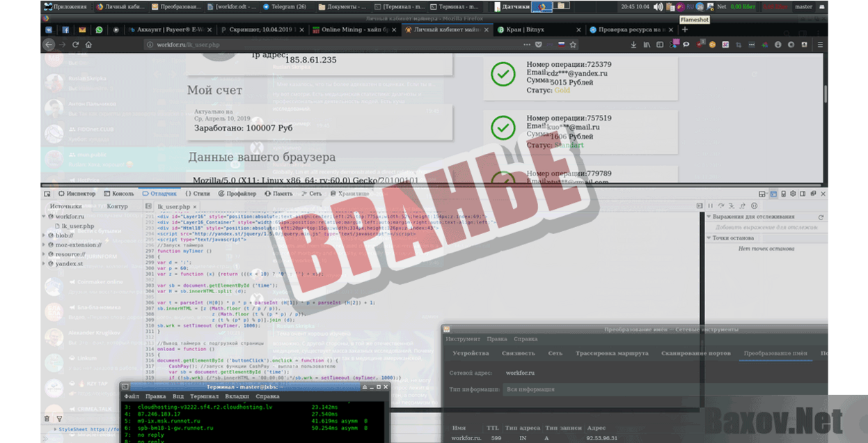Open the pinned Facebook tab
Viewport: 868px width, 443px height.
tap(65, 30)
